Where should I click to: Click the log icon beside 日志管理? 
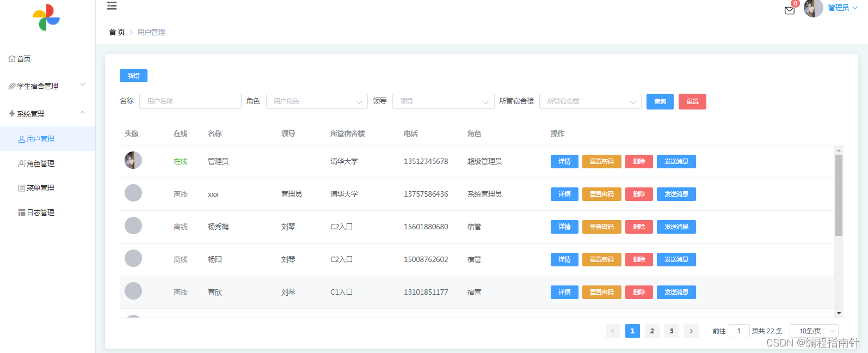point(22,212)
